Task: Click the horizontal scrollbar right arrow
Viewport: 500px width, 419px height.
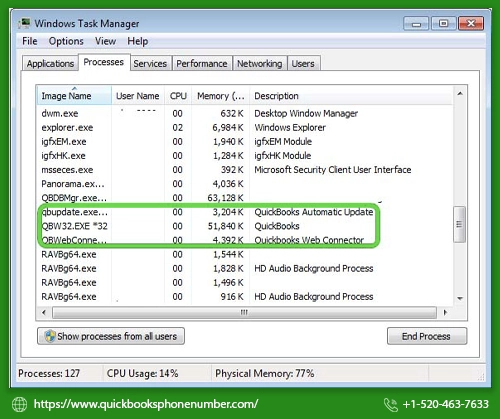Action: click(445, 312)
